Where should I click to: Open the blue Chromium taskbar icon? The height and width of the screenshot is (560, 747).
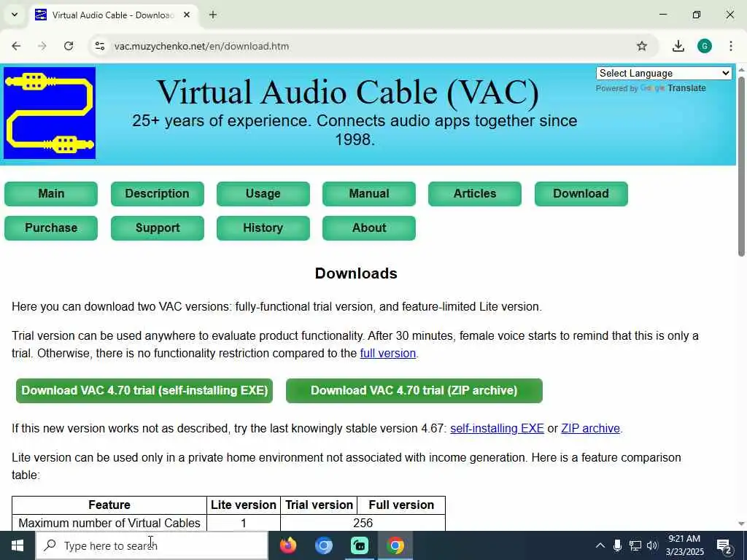point(323,545)
